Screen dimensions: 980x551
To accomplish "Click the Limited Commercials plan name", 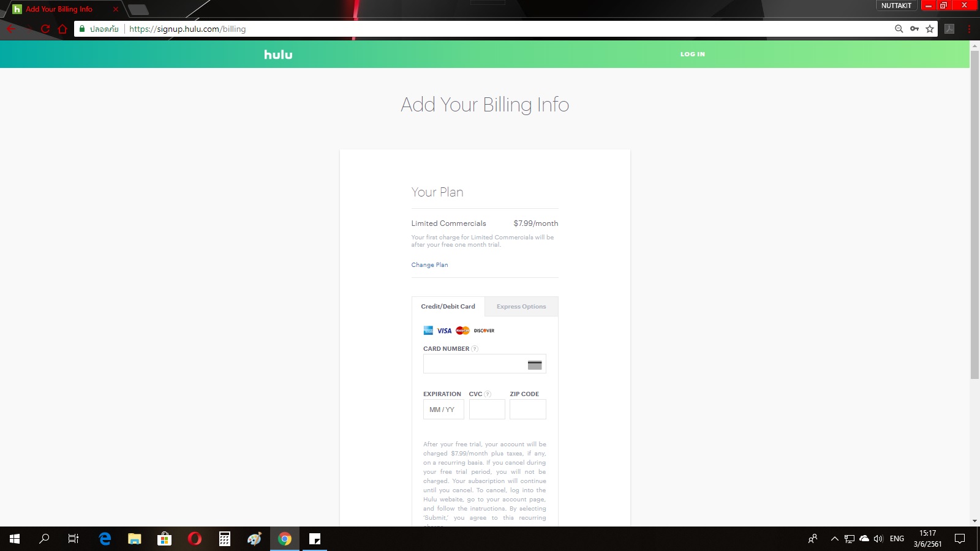I will 448,223.
